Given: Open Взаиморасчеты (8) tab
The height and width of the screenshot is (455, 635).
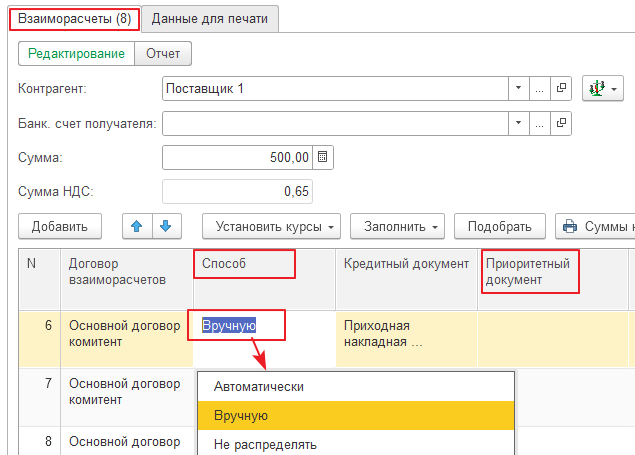Looking at the screenshot, I should pyautogui.click(x=74, y=18).
